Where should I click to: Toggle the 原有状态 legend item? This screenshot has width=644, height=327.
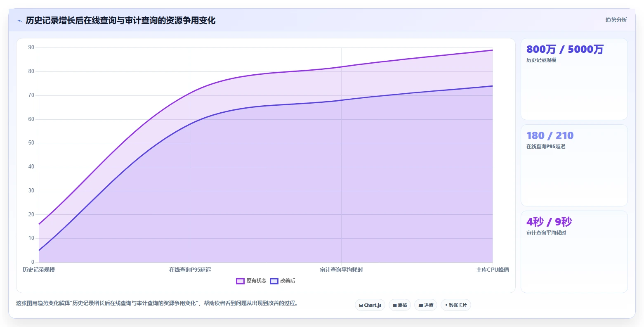(251, 281)
